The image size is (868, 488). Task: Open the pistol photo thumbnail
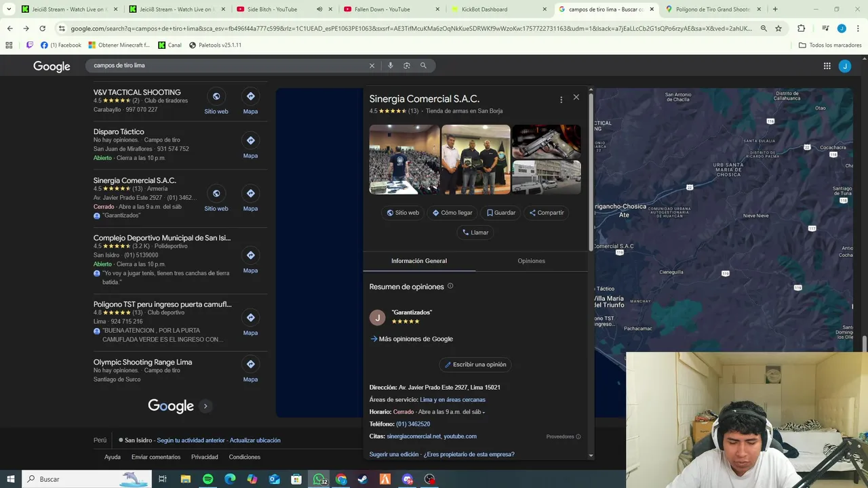coord(547,142)
